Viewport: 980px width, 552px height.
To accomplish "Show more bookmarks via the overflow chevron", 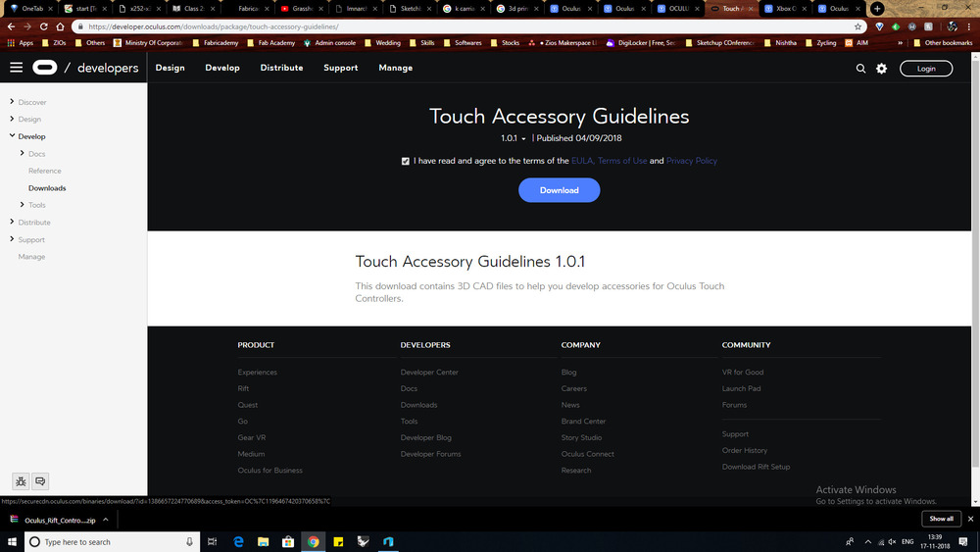I will pos(900,43).
